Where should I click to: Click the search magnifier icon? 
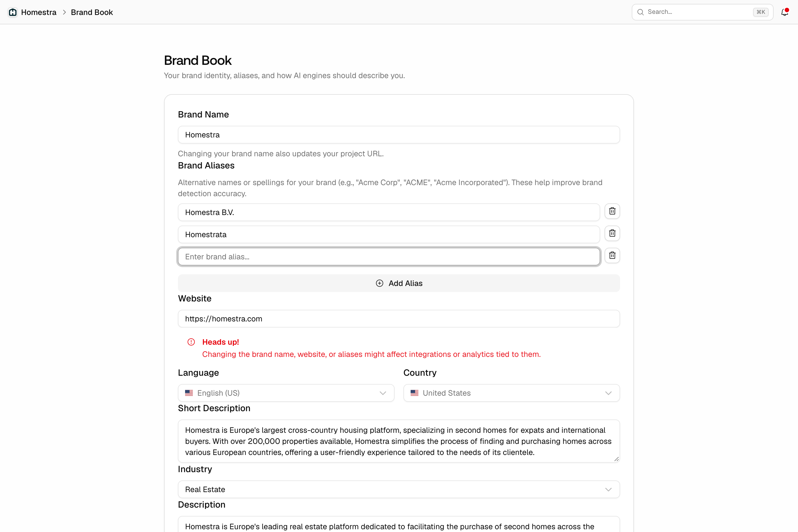tap(640, 12)
